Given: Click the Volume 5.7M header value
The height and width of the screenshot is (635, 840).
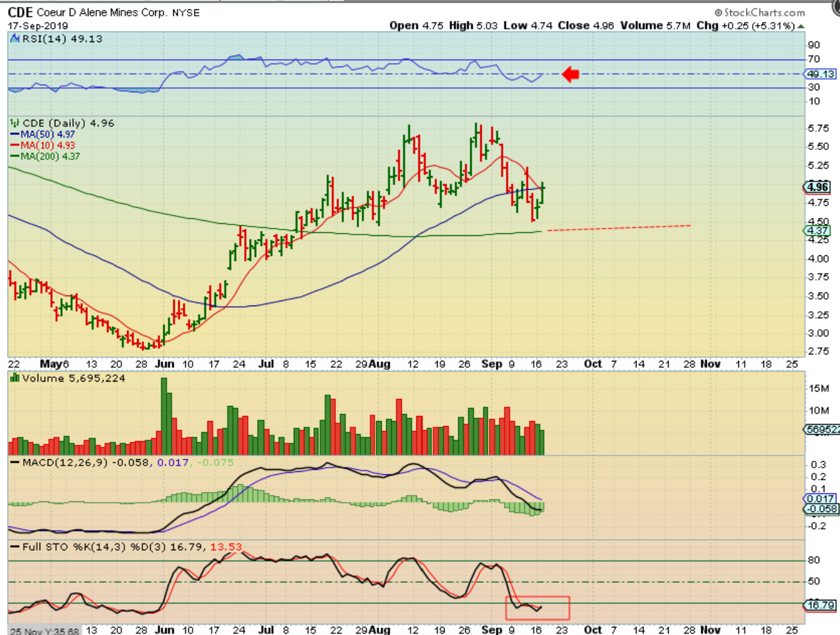Looking at the screenshot, I should (655, 26).
